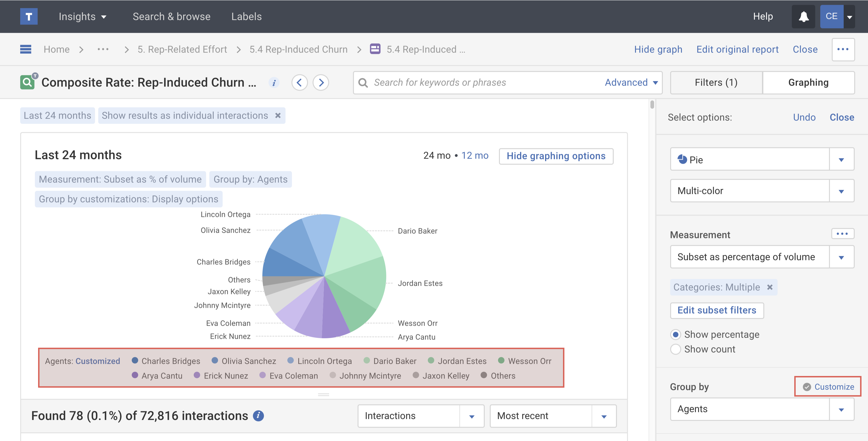
Task: Click the Edit subset filters button
Action: (717, 310)
